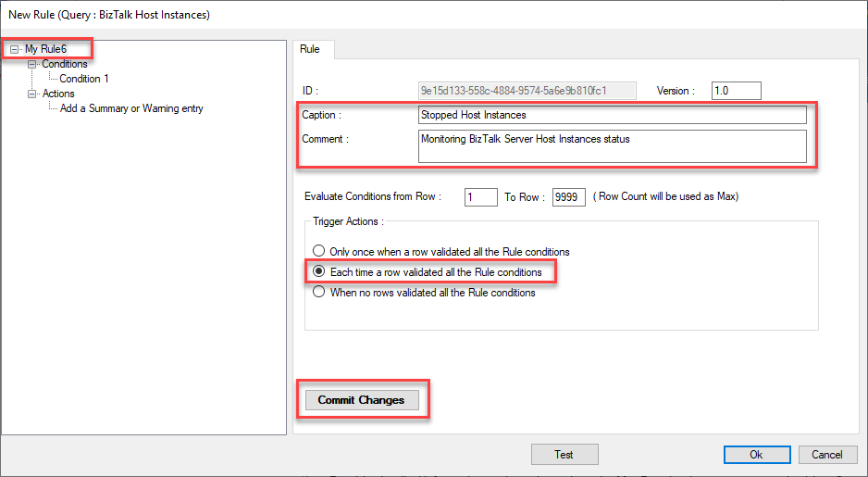Cancel the New Rule dialog

tap(826, 455)
